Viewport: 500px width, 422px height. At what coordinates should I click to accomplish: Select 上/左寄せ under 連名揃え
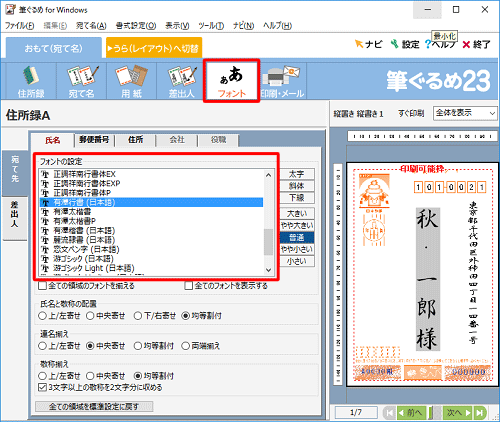pyautogui.click(x=42, y=346)
